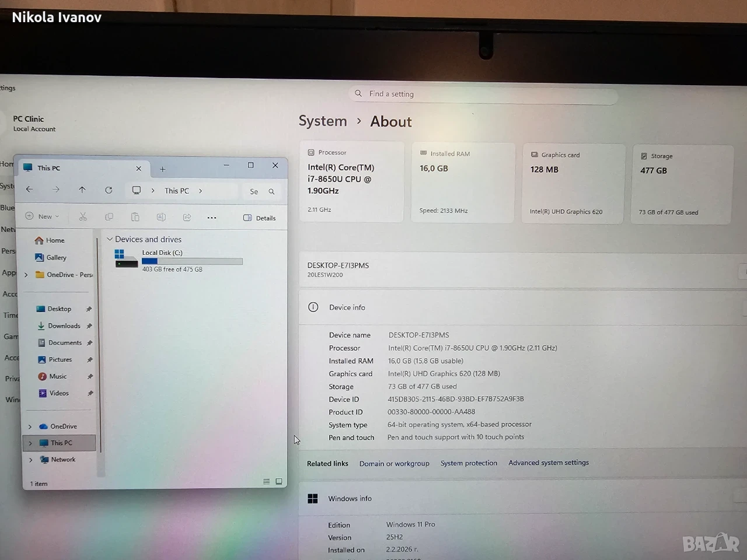Click the version value '25H2'
Screen dimensions: 747x560
coord(395,537)
